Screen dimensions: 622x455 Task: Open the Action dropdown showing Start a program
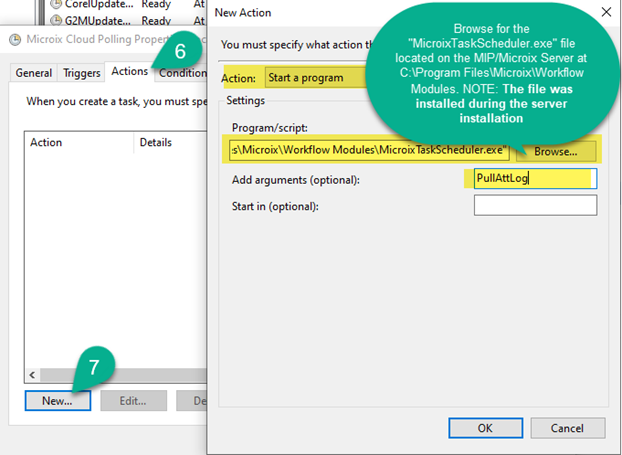[x=310, y=77]
